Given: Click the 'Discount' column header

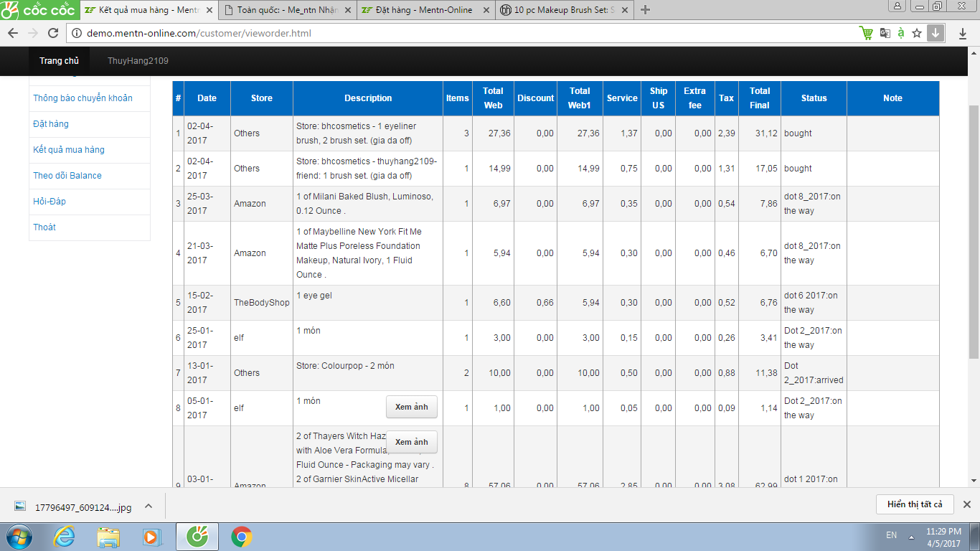Looking at the screenshot, I should point(536,98).
